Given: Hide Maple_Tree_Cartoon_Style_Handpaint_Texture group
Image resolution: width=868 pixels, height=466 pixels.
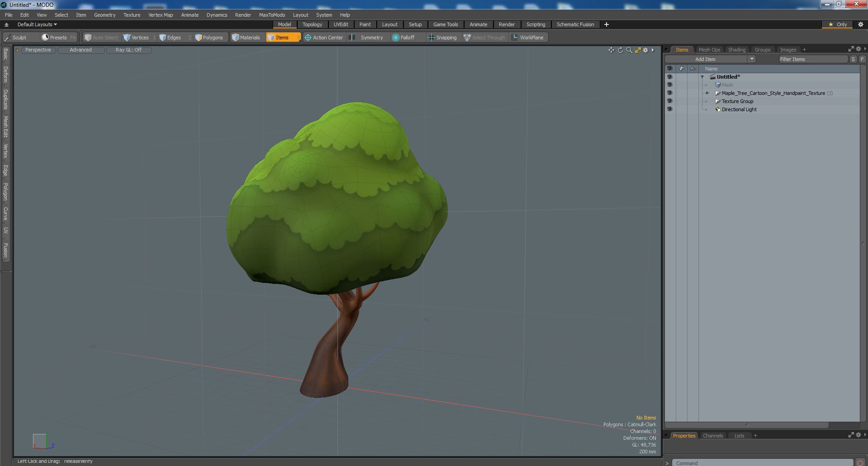Looking at the screenshot, I should (x=669, y=93).
